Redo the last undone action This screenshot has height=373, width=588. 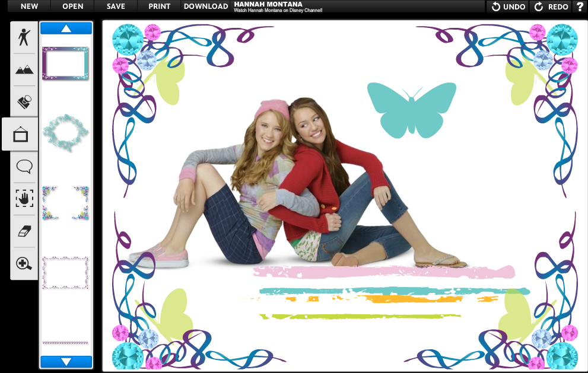coord(551,7)
